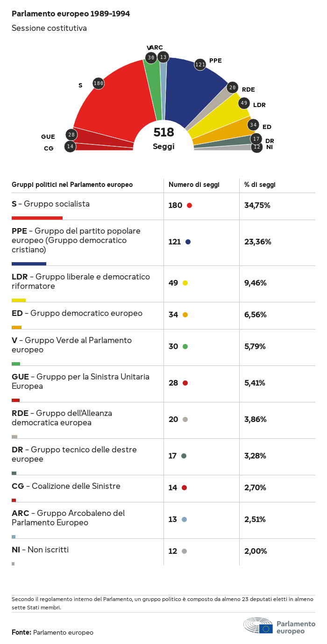
Task: Click the 518 Seggi center label
Action: pos(163,138)
